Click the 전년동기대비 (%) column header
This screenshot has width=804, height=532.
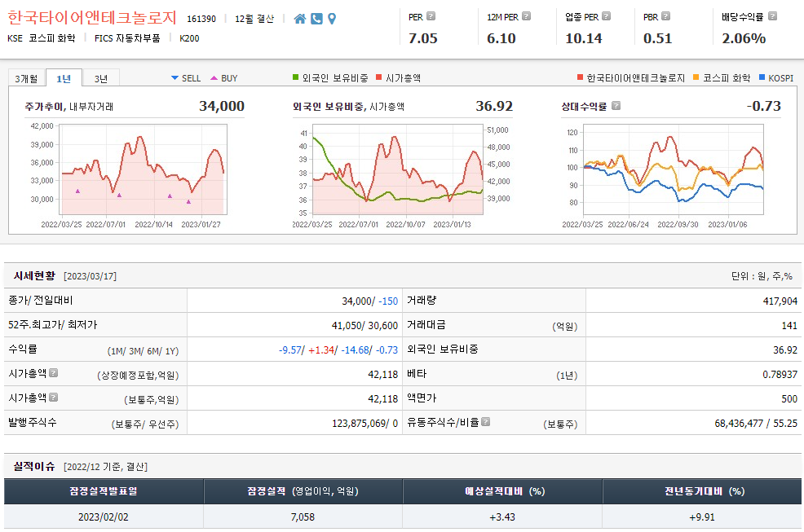702,491
